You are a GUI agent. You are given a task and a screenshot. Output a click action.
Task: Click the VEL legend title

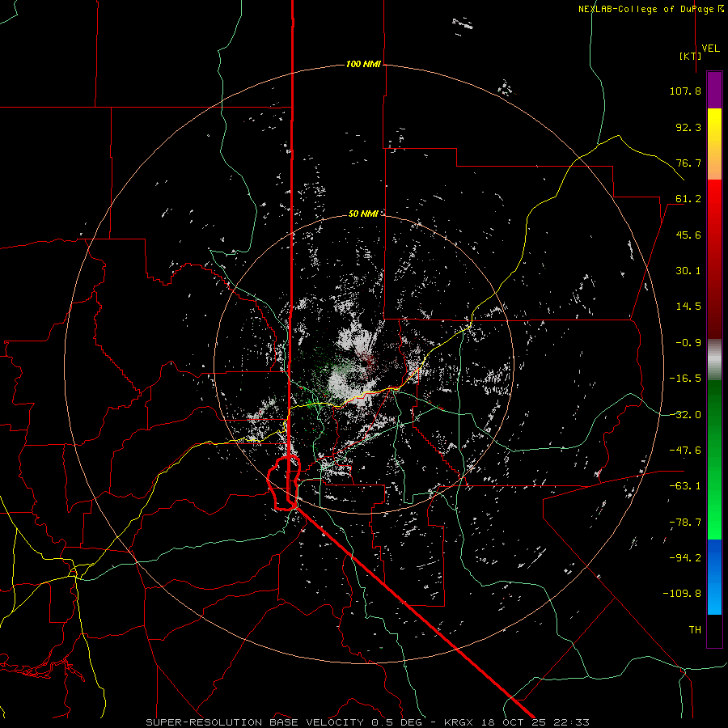pos(710,49)
